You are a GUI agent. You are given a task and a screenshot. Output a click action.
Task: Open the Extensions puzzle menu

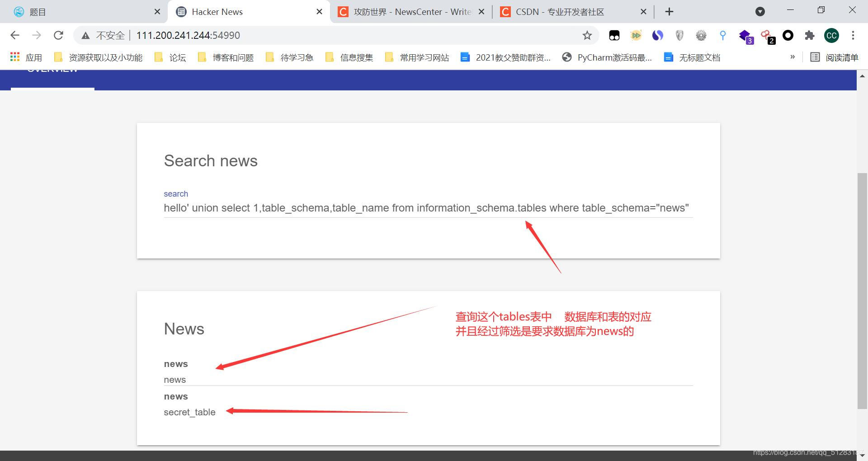point(810,35)
